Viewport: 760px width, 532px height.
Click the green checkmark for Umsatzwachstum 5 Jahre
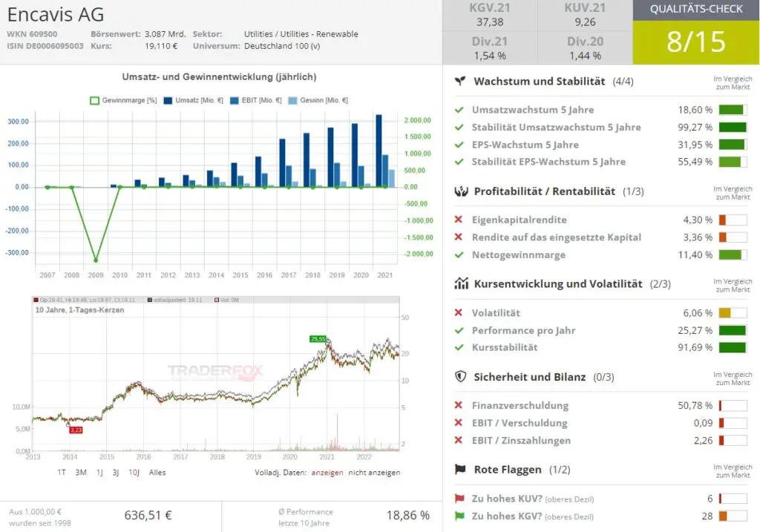click(x=459, y=110)
